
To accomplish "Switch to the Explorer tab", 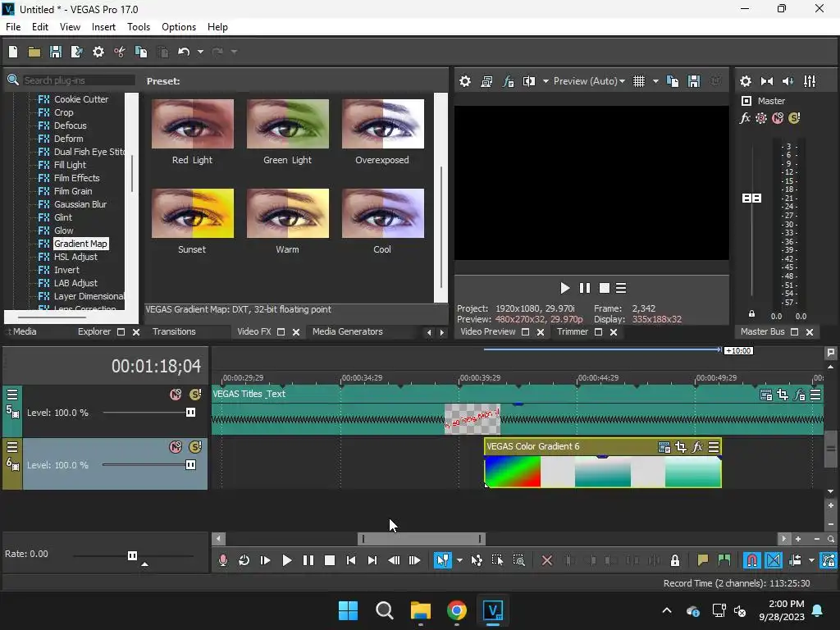I will tap(94, 331).
